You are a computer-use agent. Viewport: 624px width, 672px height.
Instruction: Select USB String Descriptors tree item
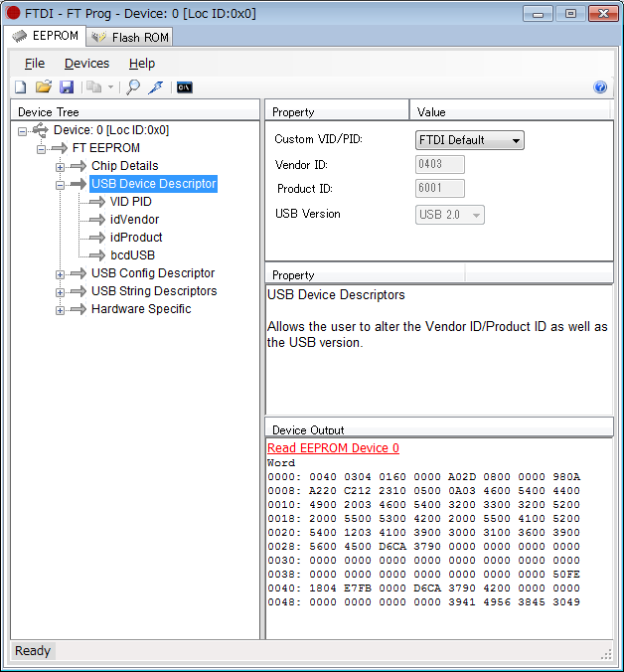tap(154, 291)
